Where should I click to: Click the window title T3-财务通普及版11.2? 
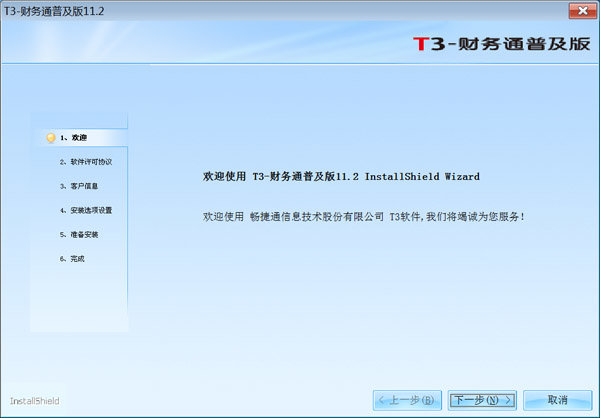tap(59, 10)
